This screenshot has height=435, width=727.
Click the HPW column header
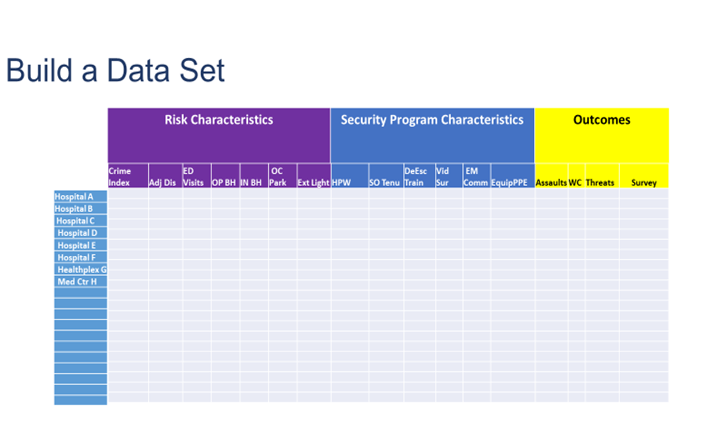pyautogui.click(x=350, y=176)
